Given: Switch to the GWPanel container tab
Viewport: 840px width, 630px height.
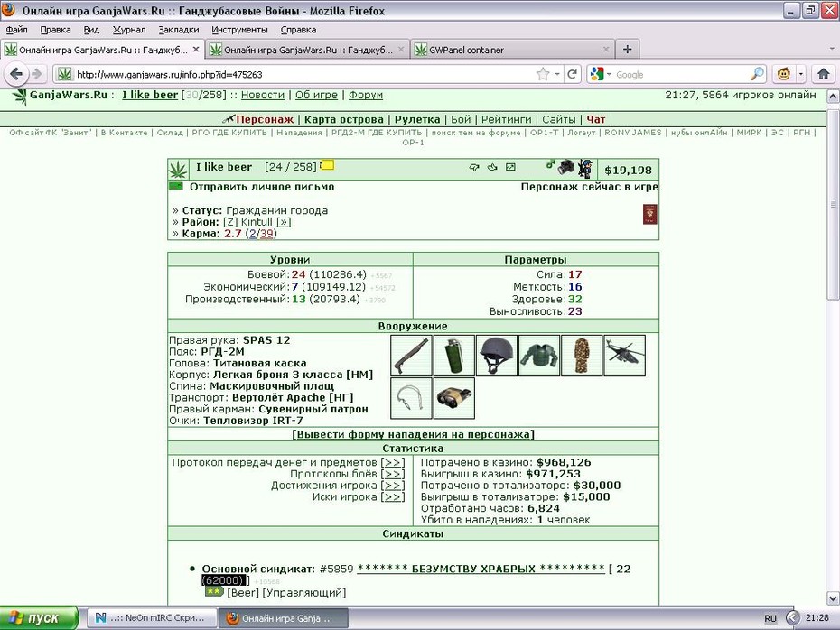Looking at the screenshot, I should tap(513, 50).
